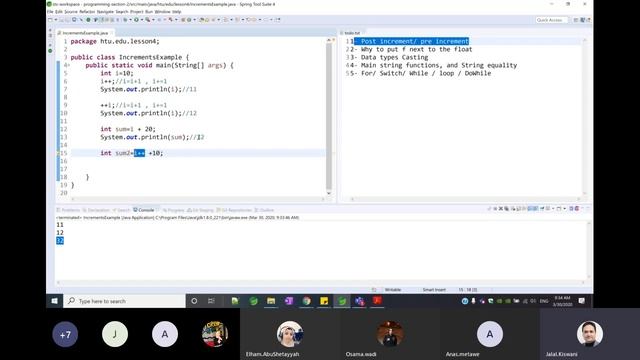Click the active Spring Tool Suite taskbar icon

tap(342, 301)
